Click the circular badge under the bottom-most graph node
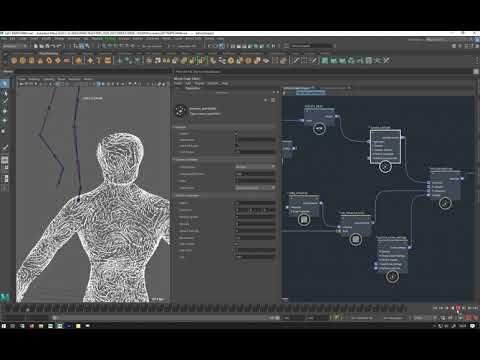 pyautogui.click(x=392, y=276)
